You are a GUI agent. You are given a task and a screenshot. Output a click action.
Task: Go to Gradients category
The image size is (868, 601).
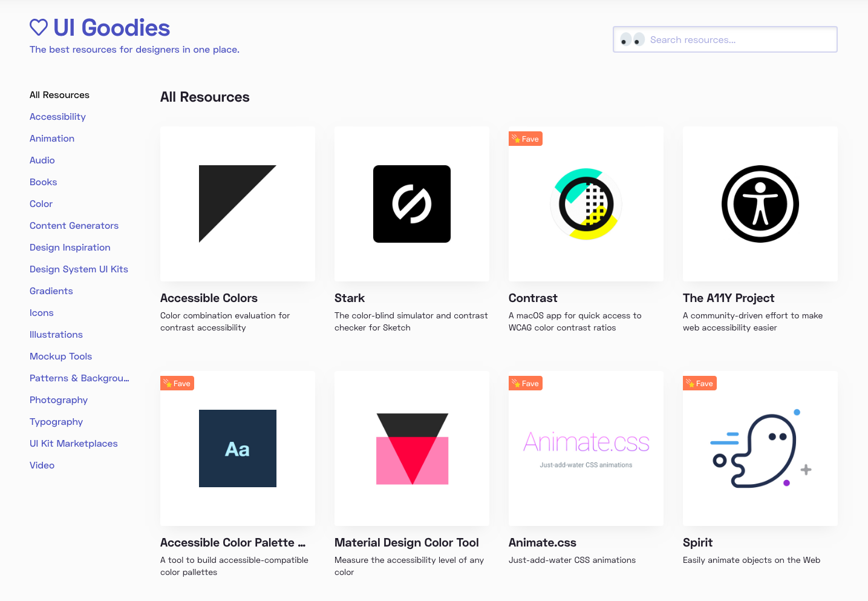tap(51, 291)
